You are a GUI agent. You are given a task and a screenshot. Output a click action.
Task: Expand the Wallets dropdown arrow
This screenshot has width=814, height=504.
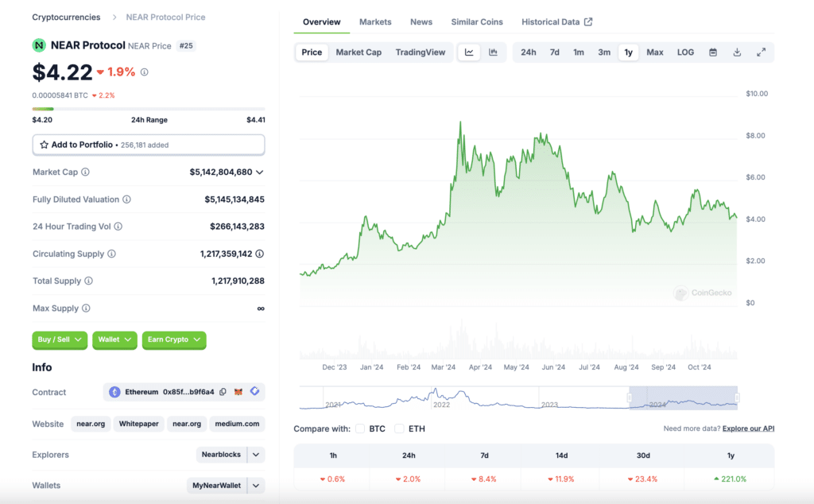pyautogui.click(x=256, y=485)
